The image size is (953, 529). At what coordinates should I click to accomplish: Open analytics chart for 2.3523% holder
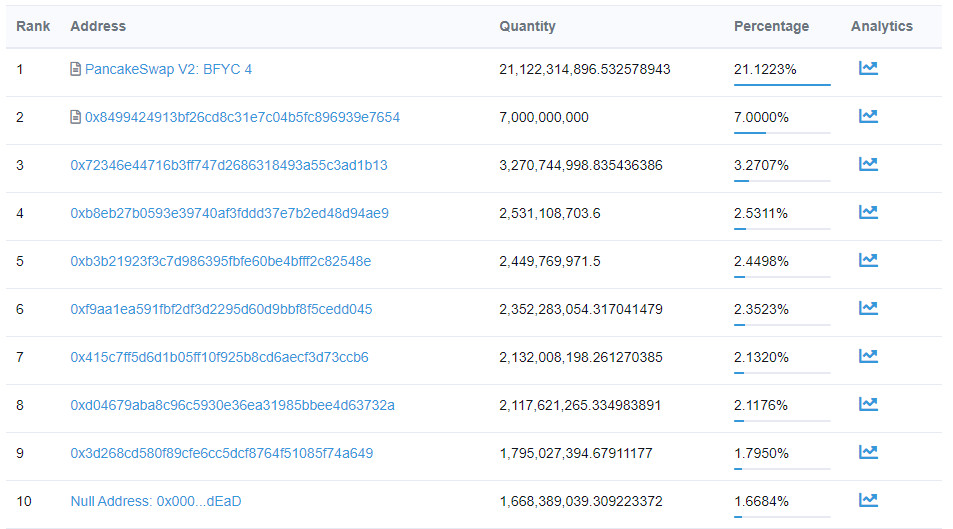click(868, 308)
